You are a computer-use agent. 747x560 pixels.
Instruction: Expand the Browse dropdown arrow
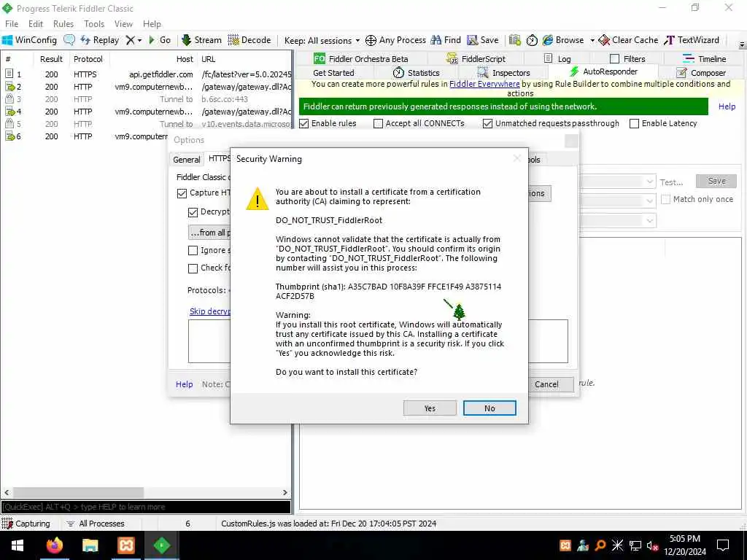[x=592, y=41]
